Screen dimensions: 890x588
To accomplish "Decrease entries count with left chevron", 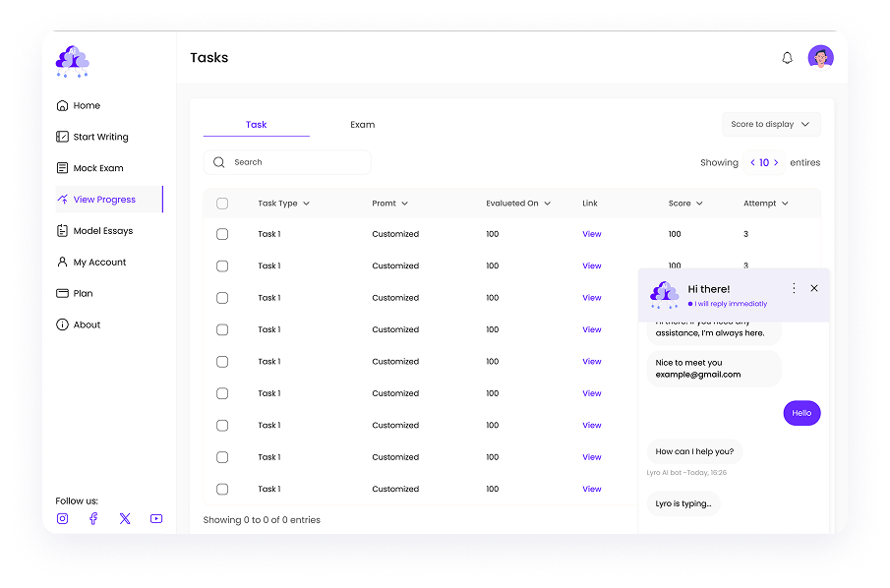I will (752, 163).
